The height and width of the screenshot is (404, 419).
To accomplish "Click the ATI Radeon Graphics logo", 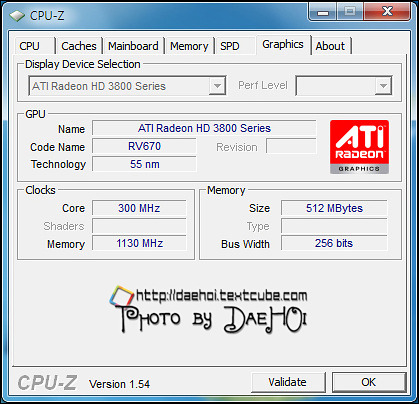I will (359, 147).
